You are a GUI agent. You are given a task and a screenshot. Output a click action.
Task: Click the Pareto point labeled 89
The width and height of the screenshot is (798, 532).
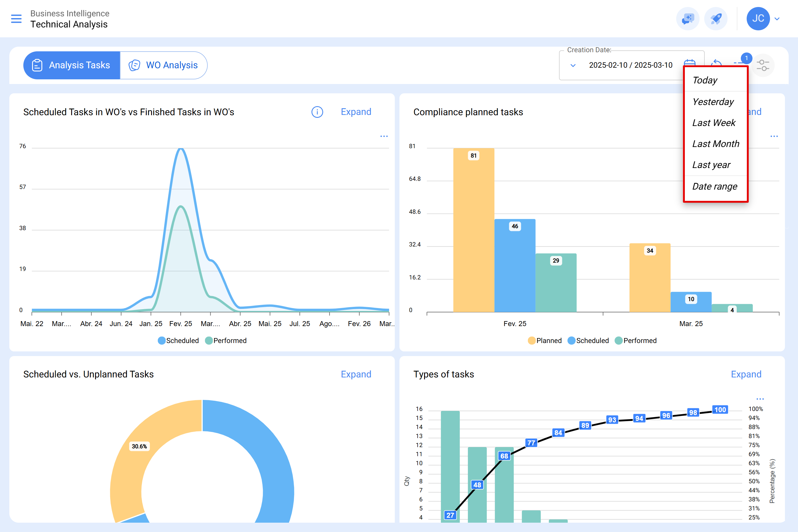point(585,426)
